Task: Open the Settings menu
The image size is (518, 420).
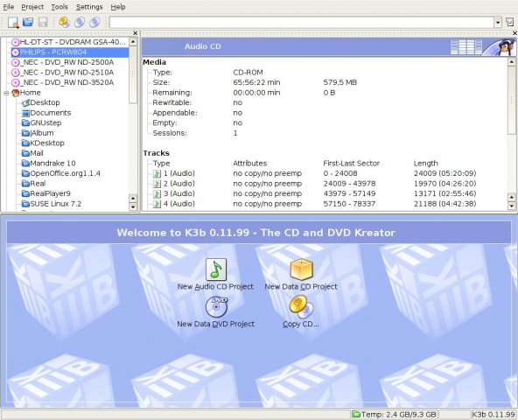Action: click(x=89, y=7)
